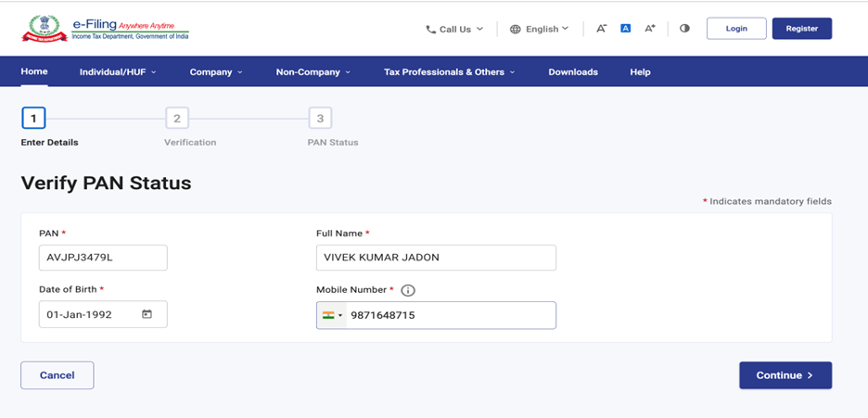Expand Tax Professionals & Others menu

coord(449,72)
